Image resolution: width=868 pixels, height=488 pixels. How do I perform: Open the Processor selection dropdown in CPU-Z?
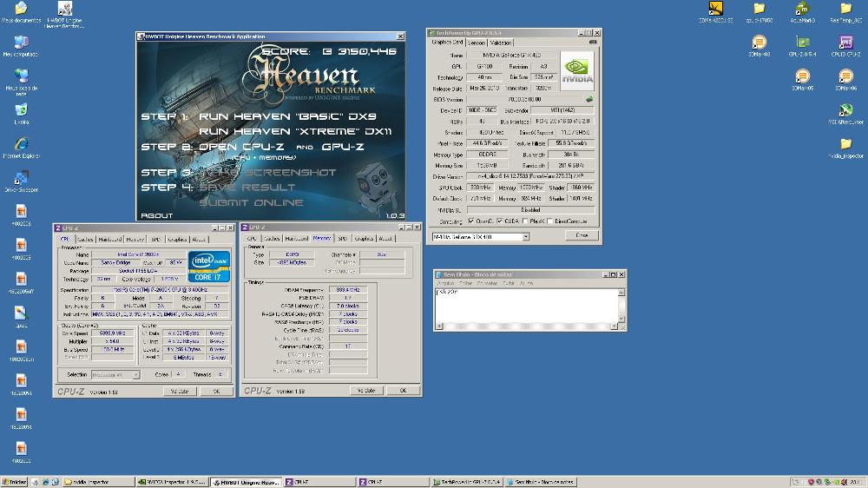pos(115,375)
